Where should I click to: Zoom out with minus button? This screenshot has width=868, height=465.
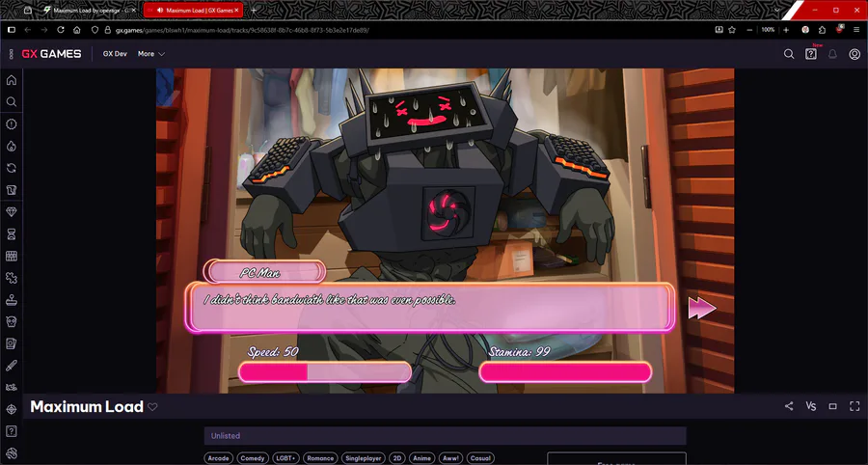click(x=749, y=30)
